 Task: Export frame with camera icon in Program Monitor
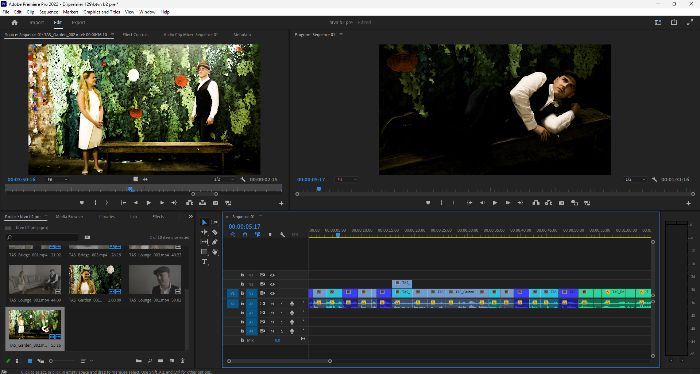coord(562,203)
